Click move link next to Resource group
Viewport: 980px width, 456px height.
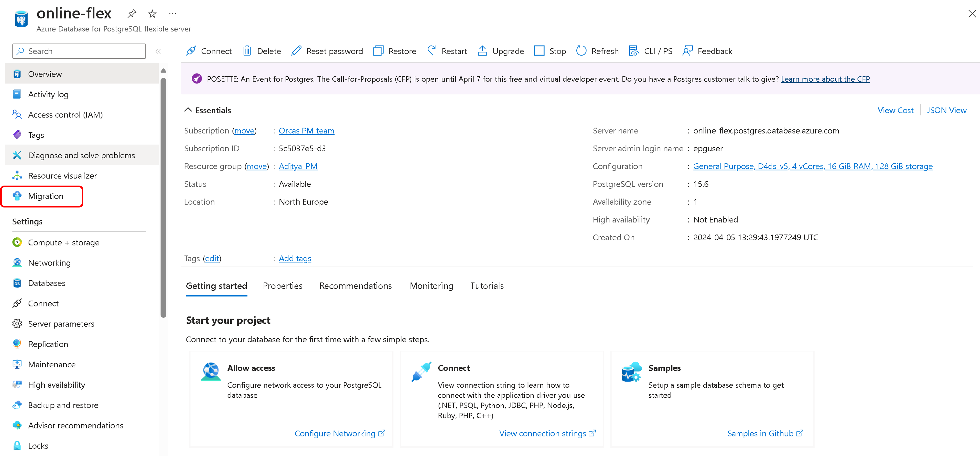(x=257, y=166)
